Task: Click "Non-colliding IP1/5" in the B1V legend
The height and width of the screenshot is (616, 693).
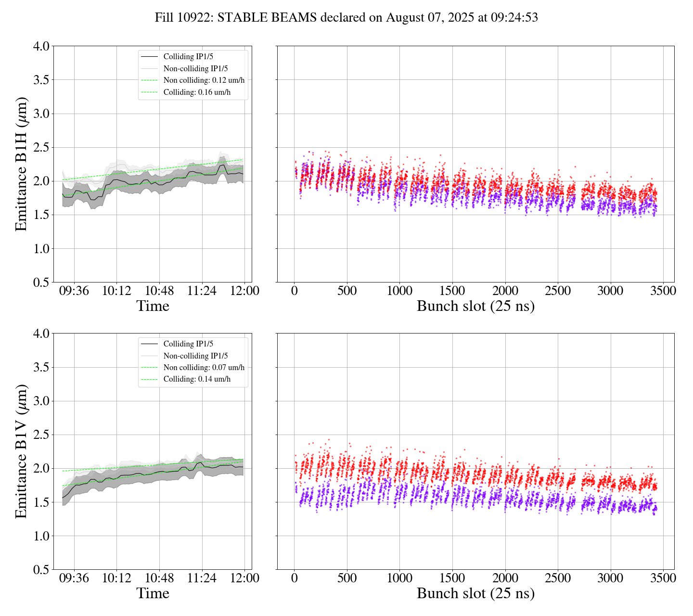Action: 195,356
